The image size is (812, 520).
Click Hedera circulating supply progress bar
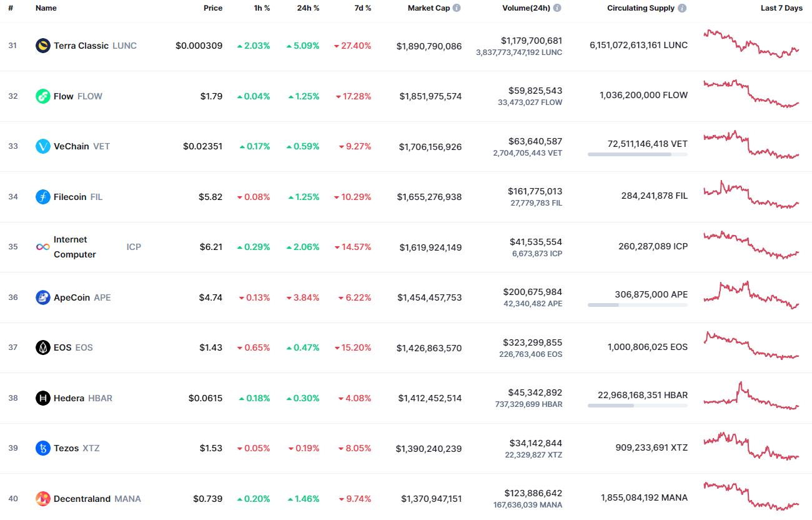point(638,406)
